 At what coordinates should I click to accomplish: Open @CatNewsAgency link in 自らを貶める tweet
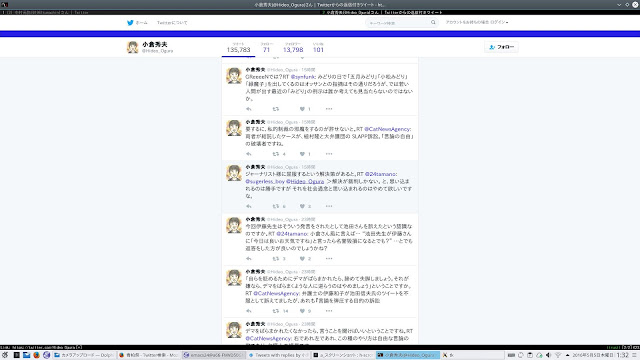click(x=277, y=293)
